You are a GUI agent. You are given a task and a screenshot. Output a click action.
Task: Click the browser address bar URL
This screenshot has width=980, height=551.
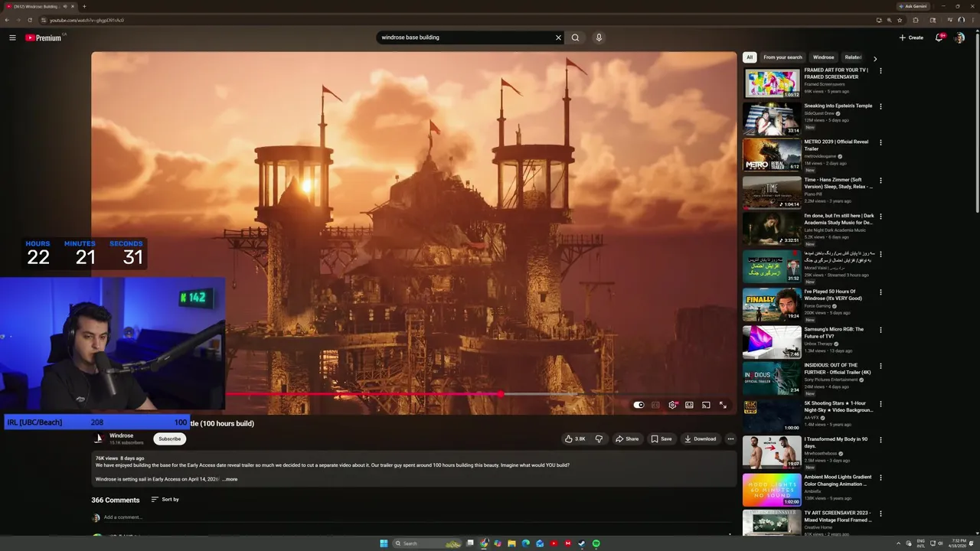[87, 20]
